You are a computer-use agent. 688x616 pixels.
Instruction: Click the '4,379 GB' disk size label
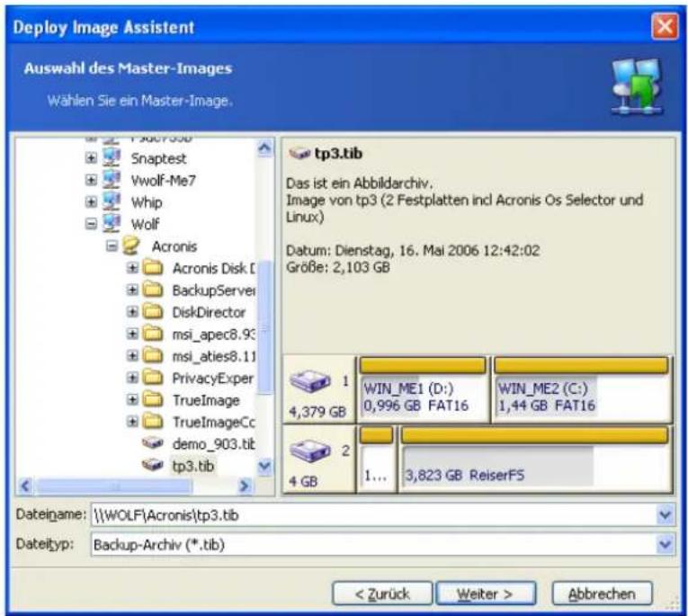click(x=317, y=412)
